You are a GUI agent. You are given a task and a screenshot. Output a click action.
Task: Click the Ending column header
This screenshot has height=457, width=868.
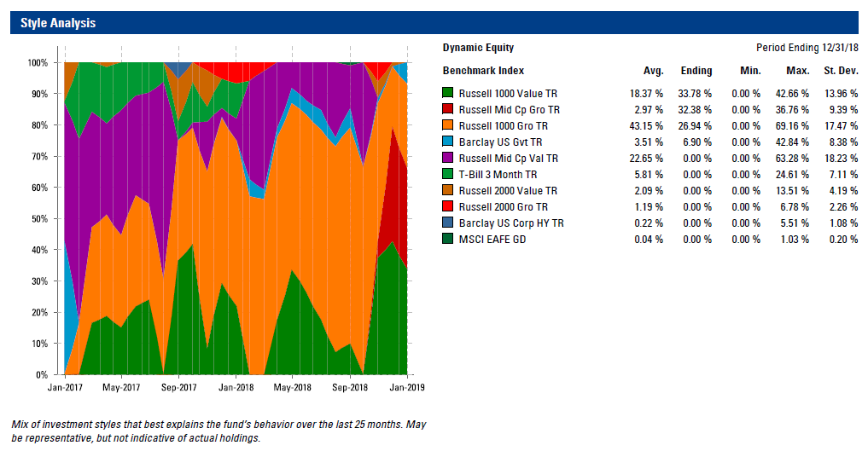point(696,70)
